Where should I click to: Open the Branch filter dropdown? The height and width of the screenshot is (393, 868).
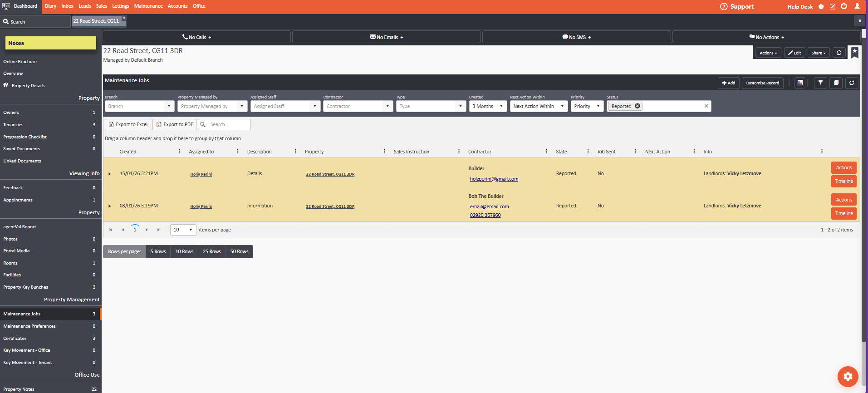pyautogui.click(x=169, y=106)
